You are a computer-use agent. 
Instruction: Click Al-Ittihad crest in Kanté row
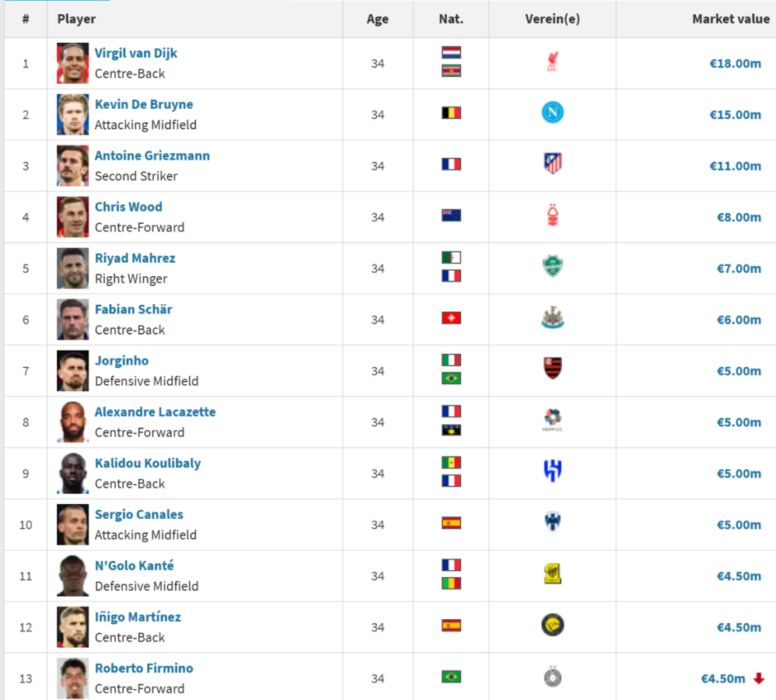[x=552, y=575]
